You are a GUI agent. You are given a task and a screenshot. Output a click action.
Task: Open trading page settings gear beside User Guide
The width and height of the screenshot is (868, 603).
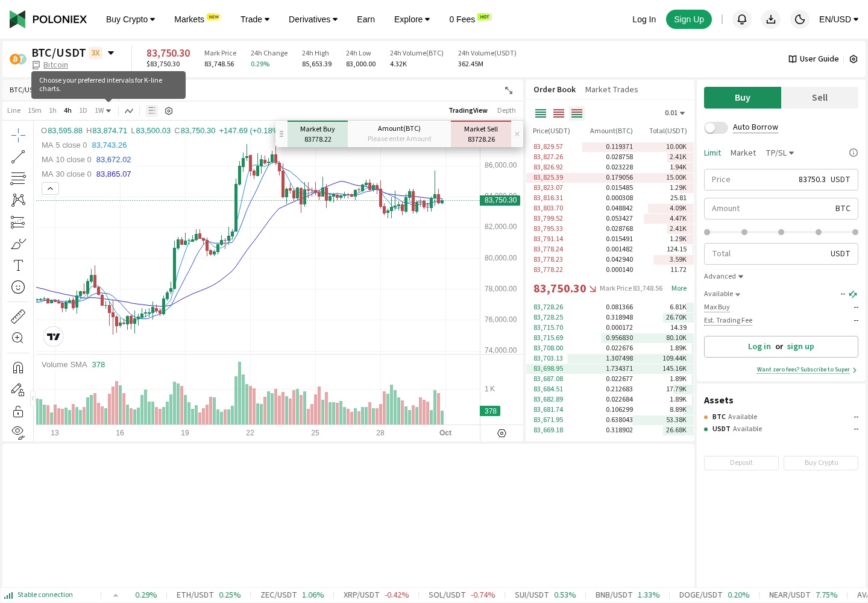(x=854, y=59)
